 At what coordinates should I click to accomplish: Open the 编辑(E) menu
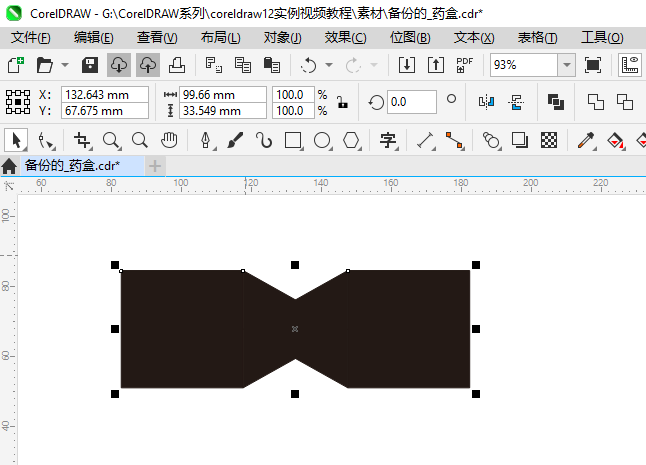[94, 38]
